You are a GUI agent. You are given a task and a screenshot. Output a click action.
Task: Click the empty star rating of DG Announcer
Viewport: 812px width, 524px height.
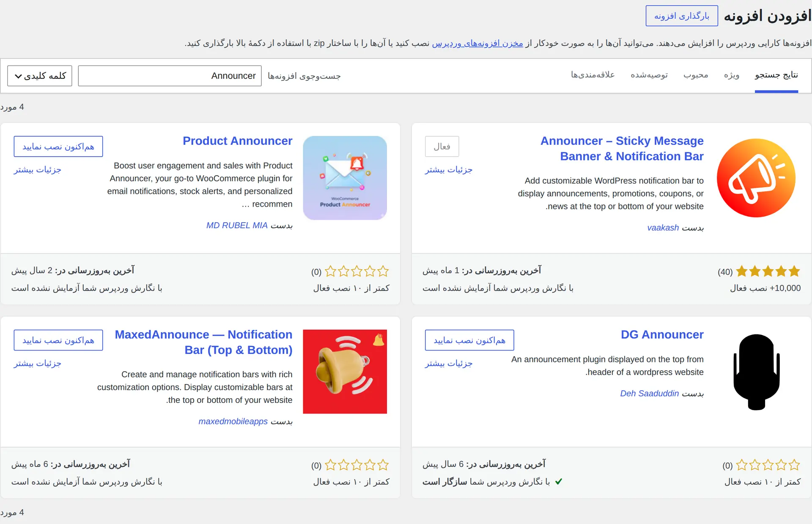(x=768, y=465)
